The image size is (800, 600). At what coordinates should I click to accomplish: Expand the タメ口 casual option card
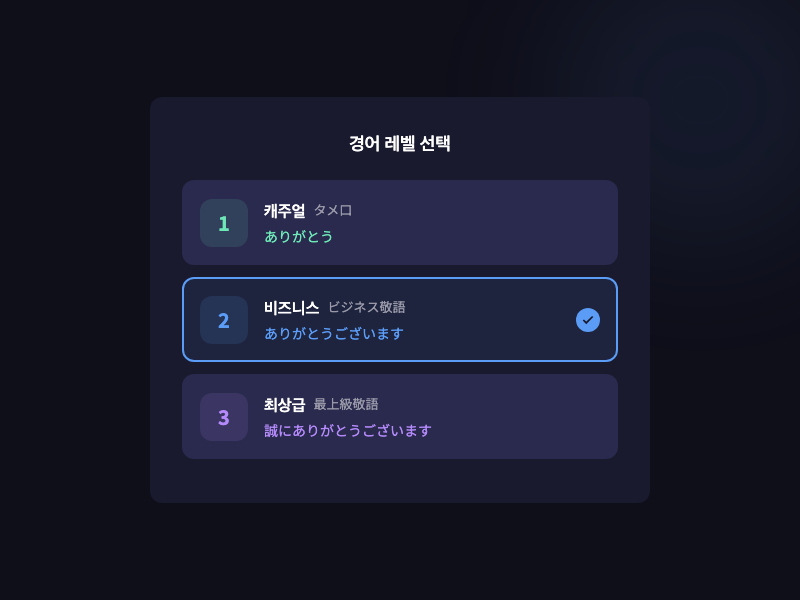click(x=400, y=223)
